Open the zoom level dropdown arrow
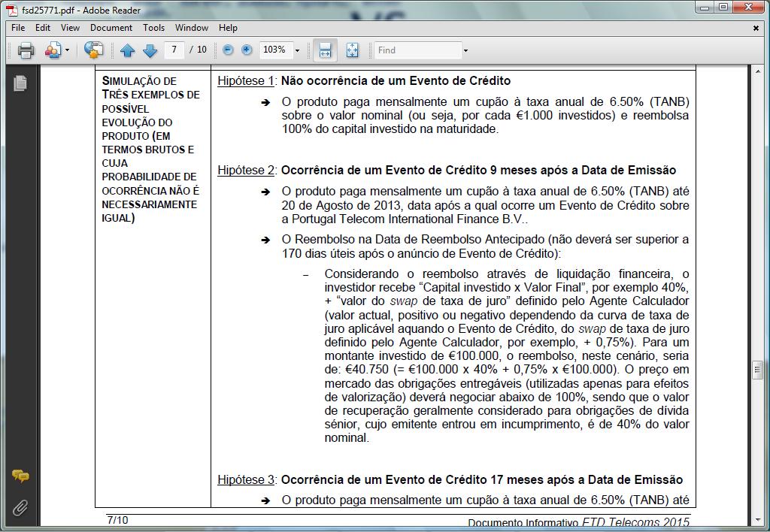 tap(297, 50)
